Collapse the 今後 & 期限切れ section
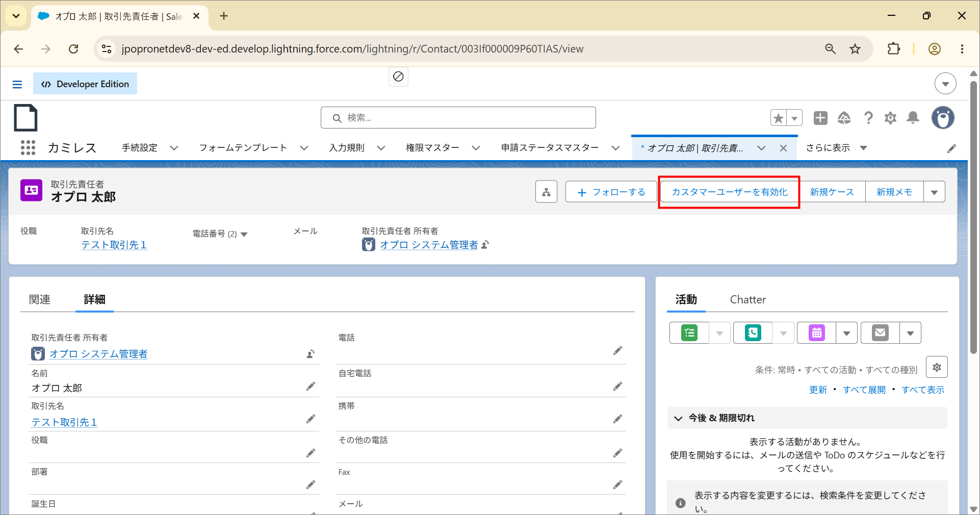The width and height of the screenshot is (980, 515). coord(678,418)
